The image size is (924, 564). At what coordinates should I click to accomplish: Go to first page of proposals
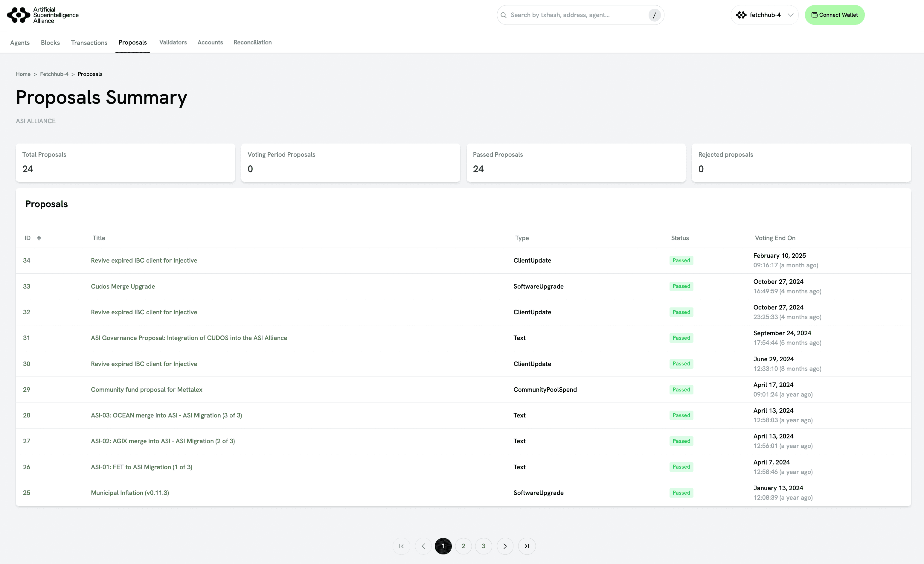401,546
